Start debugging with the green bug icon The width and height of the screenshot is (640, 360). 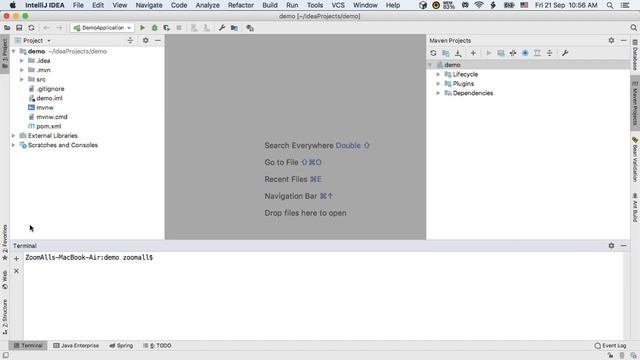(x=154, y=28)
